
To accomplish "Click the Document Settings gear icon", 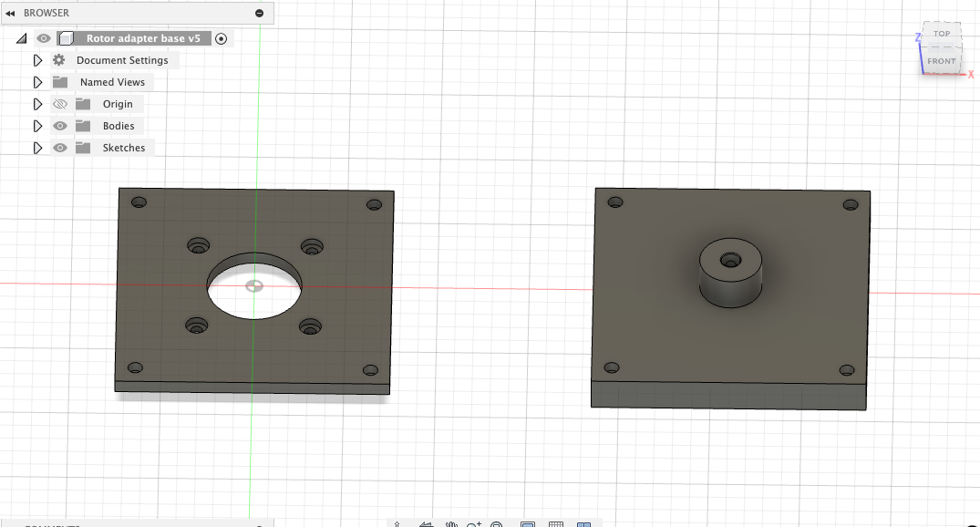I will point(58,60).
